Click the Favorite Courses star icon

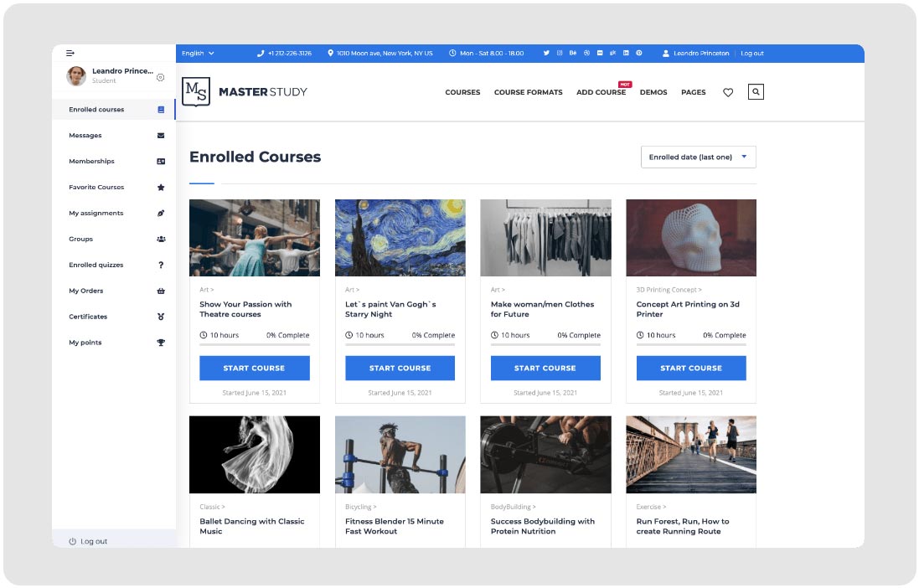point(161,188)
